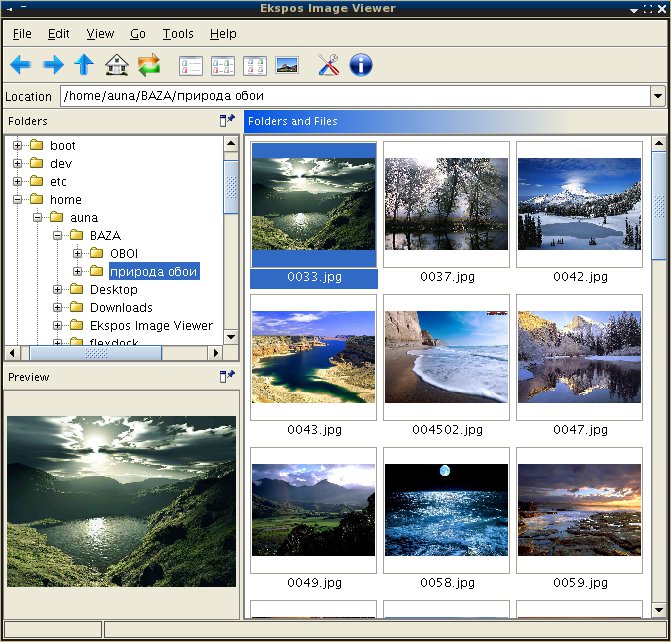Image resolution: width=671 pixels, height=642 pixels.
Task: Open the Go menu
Action: [138, 34]
